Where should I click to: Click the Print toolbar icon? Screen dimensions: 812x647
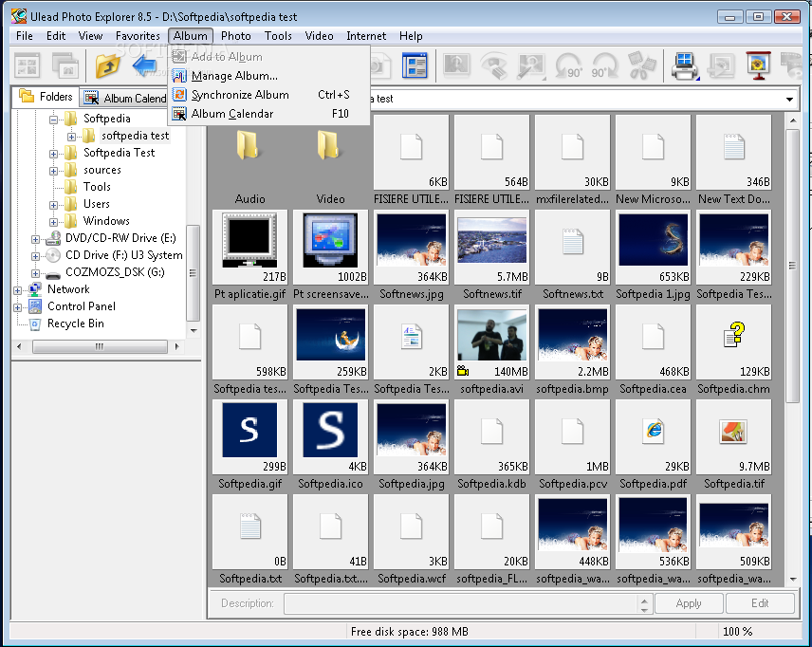click(x=685, y=66)
